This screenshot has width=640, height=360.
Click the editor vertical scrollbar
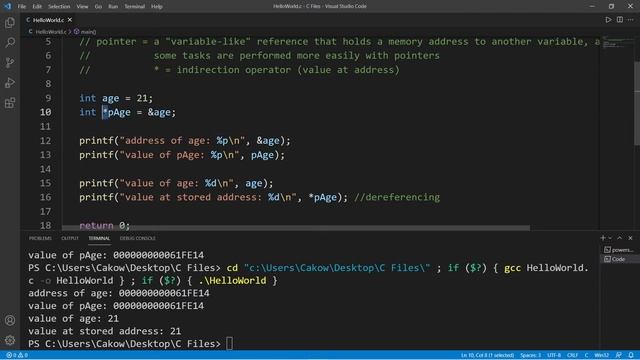click(x=637, y=102)
